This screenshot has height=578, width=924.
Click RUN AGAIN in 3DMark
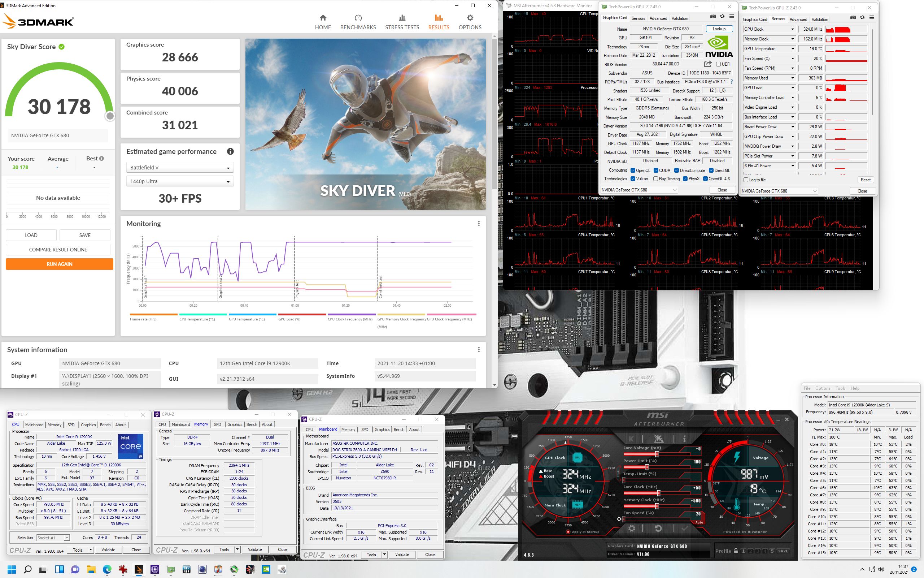point(59,264)
